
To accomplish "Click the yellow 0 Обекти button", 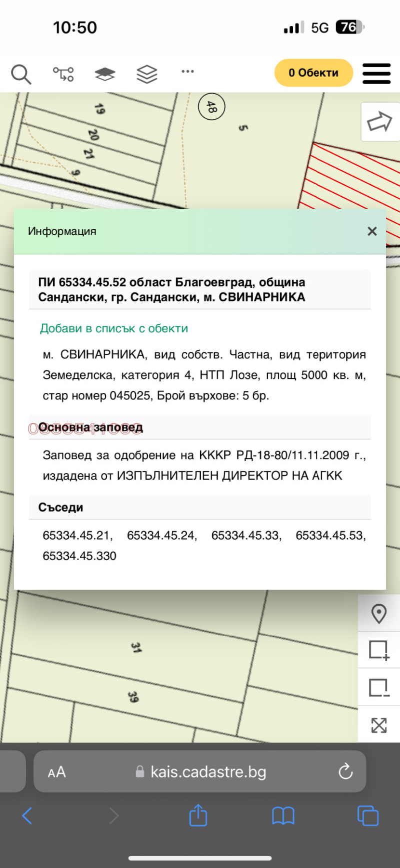I will pos(313,73).
